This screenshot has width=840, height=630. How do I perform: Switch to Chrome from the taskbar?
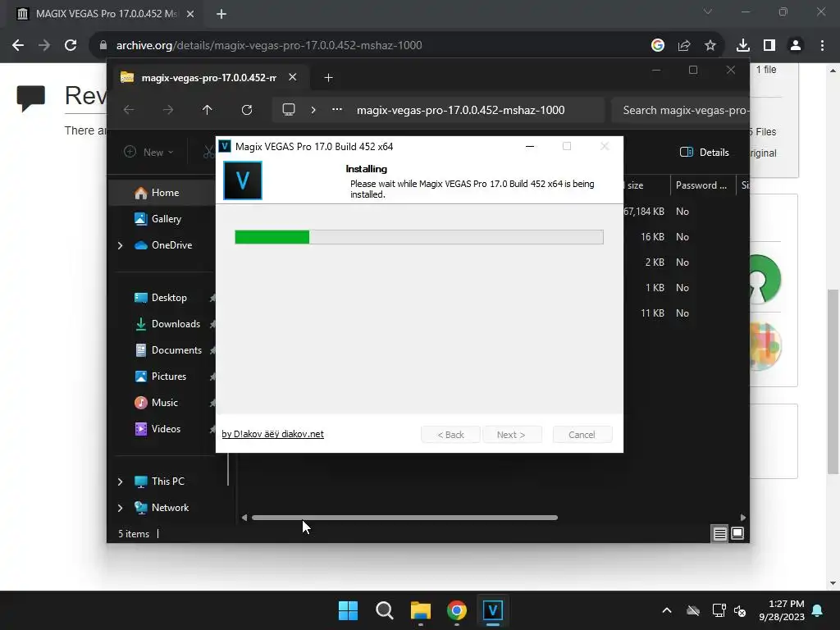(456, 610)
